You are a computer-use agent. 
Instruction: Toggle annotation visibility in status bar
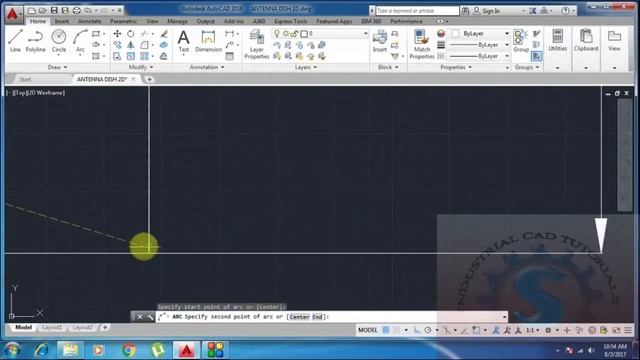tap(496, 330)
